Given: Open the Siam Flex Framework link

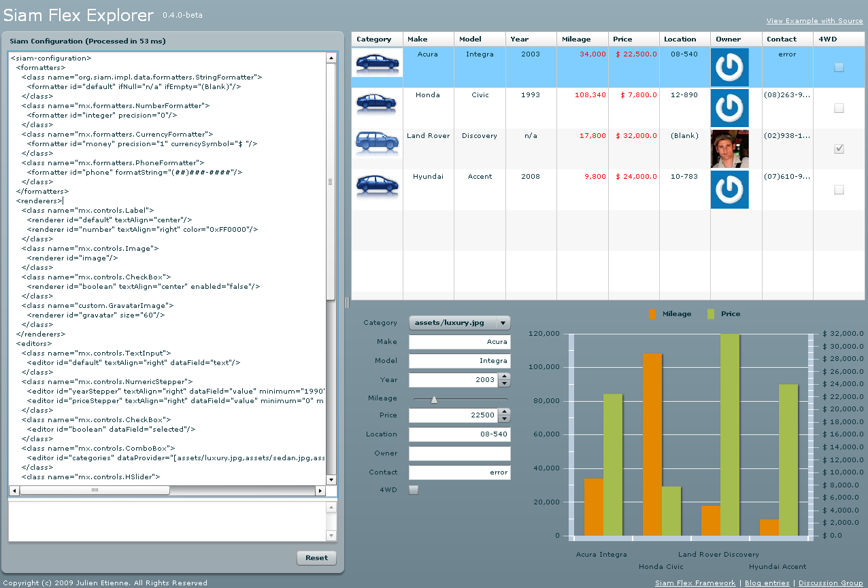Looking at the screenshot, I should pyautogui.click(x=695, y=583).
